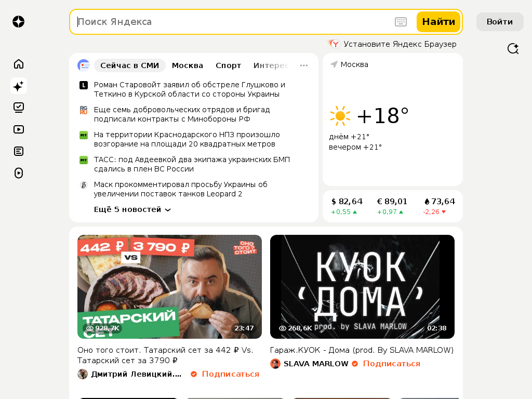Expand Ещё 5 новостей news list

tap(132, 209)
